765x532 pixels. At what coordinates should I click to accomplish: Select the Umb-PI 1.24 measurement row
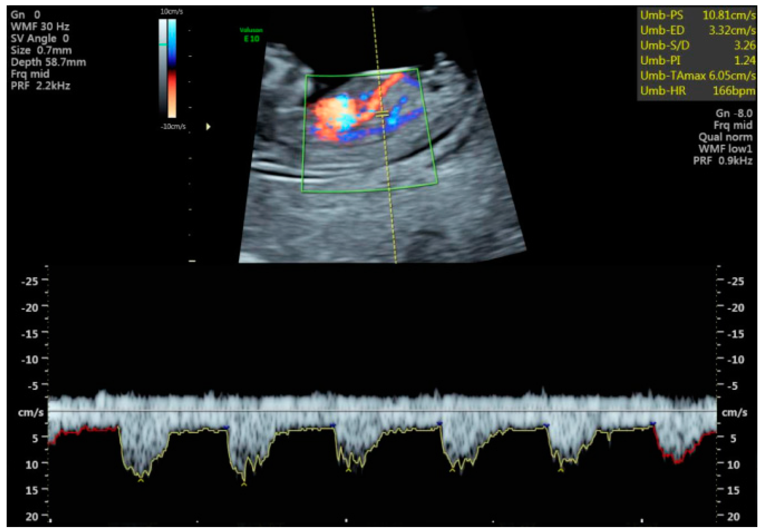click(697, 61)
